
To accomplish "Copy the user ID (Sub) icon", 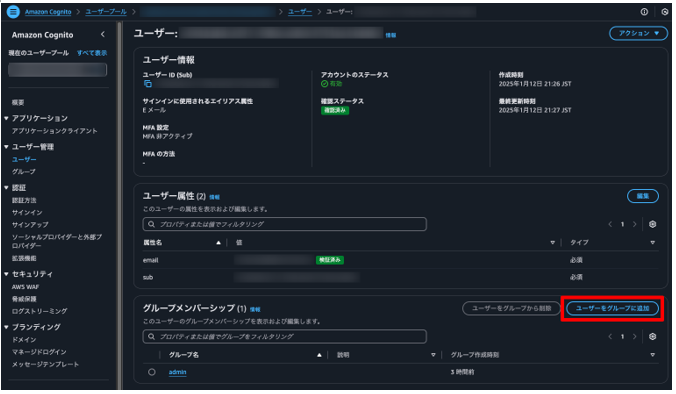I will (x=147, y=84).
